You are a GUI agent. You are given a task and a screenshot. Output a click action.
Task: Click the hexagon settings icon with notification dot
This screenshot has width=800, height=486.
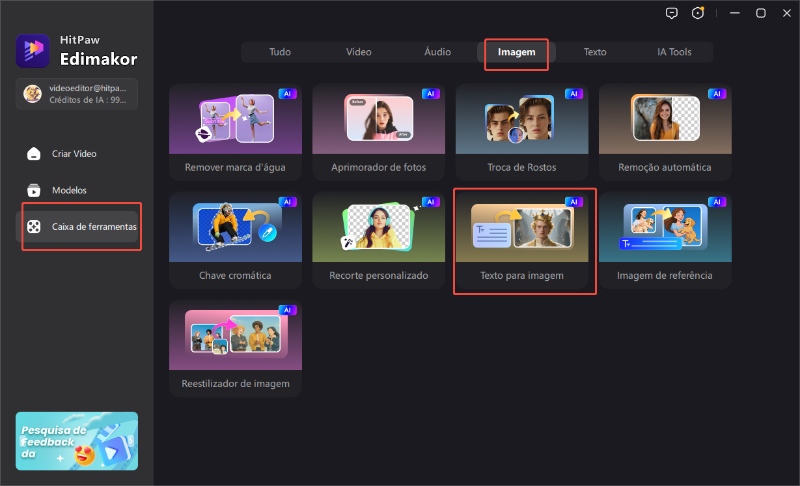[x=698, y=13]
